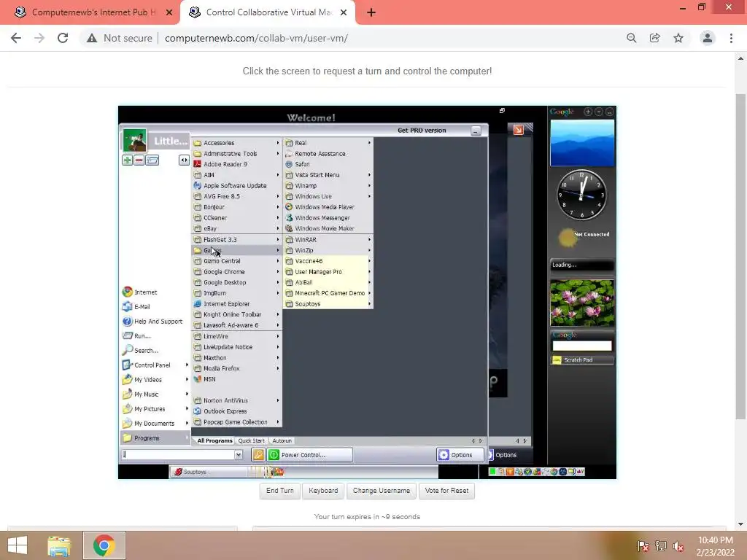Click the orange key icon beside Power Control
Viewport: 747px width, 560px height.
tap(258, 455)
